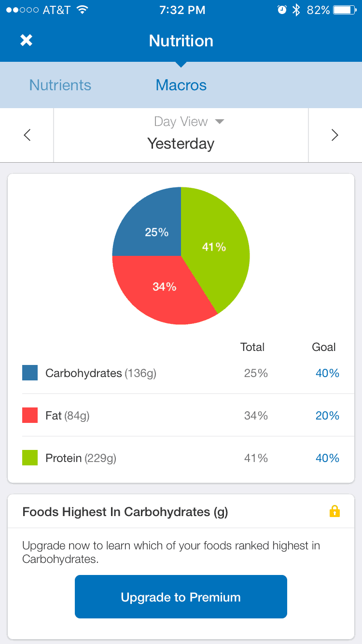Tap the Upgrade to Premium button

tap(181, 597)
